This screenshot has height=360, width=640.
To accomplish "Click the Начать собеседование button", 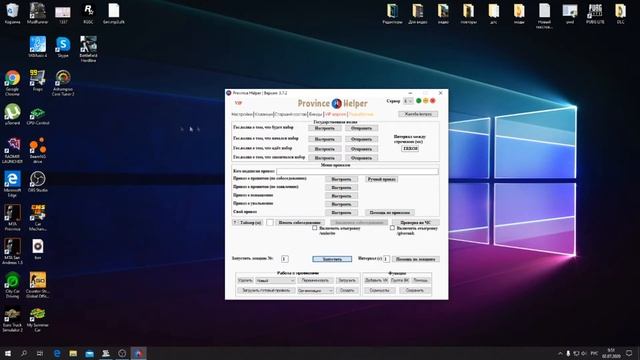I will point(299,222).
